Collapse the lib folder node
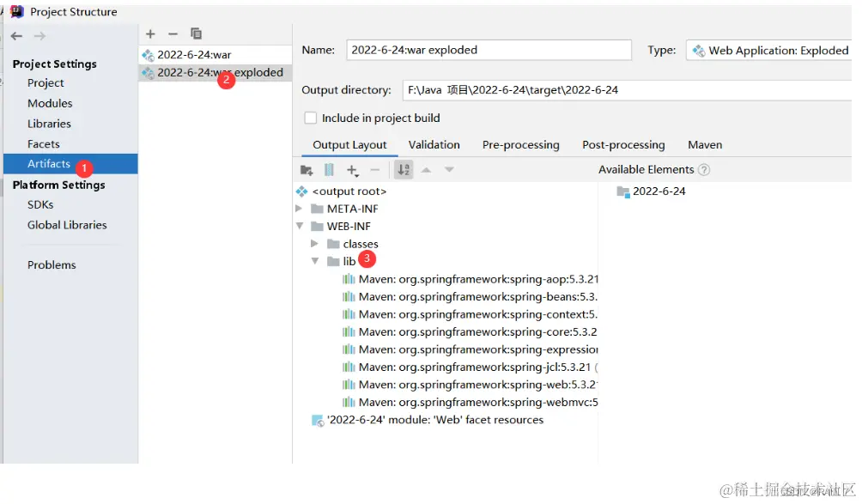The height and width of the screenshot is (504, 862). [x=315, y=262]
